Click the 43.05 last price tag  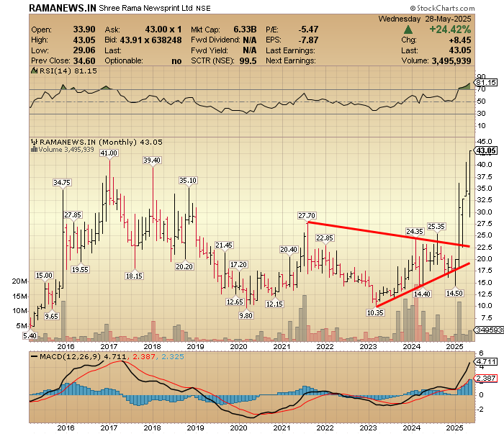(486, 150)
